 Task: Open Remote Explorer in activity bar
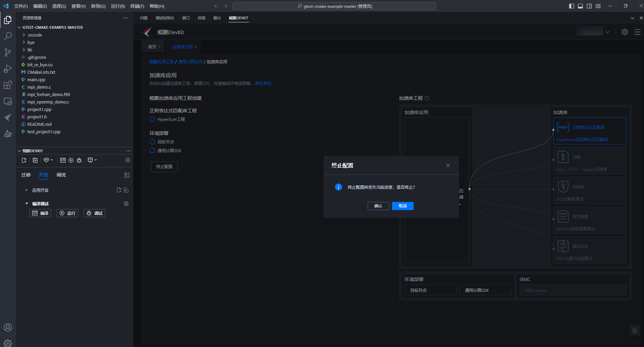coord(7,101)
